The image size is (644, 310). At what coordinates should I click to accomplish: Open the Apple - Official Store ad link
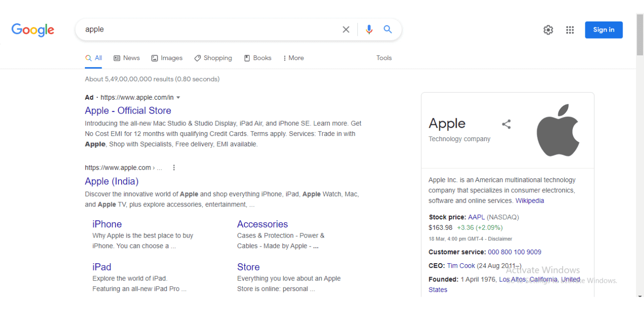pyautogui.click(x=128, y=111)
